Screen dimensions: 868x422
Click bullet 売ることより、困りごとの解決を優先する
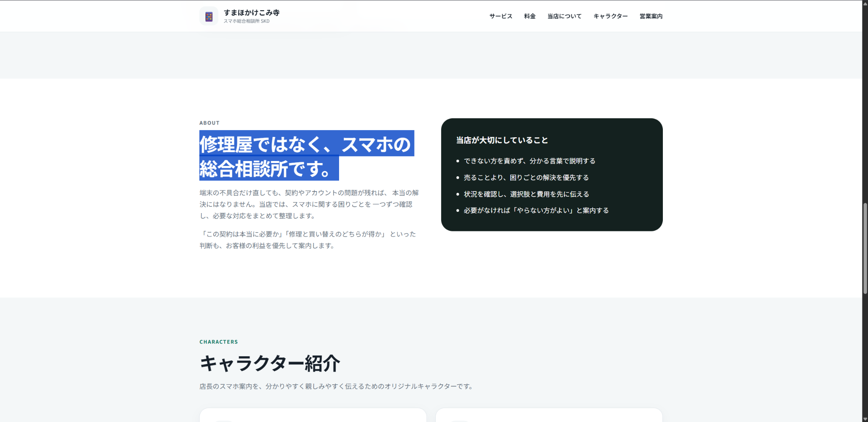pyautogui.click(x=526, y=178)
